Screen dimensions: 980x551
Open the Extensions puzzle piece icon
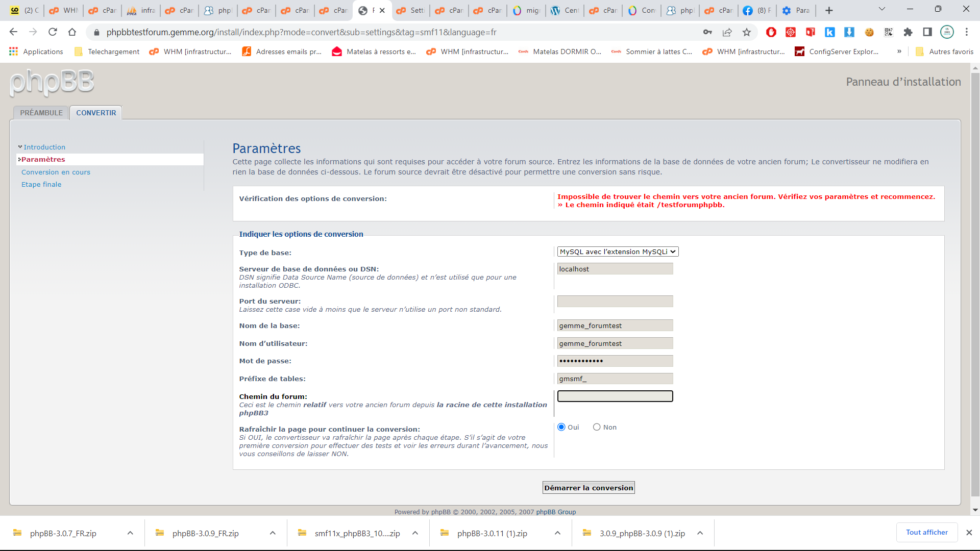point(908,32)
